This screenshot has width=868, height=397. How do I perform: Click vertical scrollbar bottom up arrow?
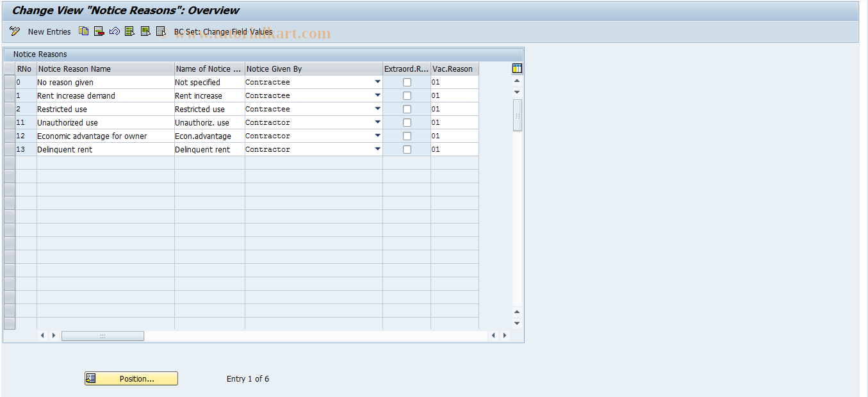(x=517, y=312)
